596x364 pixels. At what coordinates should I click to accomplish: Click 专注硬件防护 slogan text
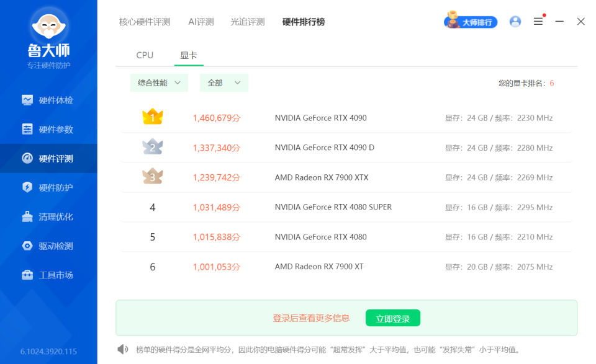click(x=48, y=65)
